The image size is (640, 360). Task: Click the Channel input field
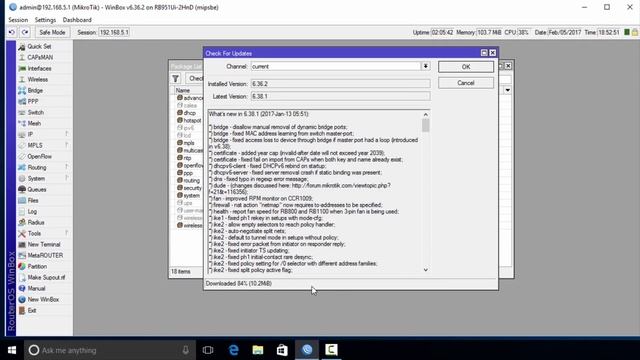pos(336,66)
